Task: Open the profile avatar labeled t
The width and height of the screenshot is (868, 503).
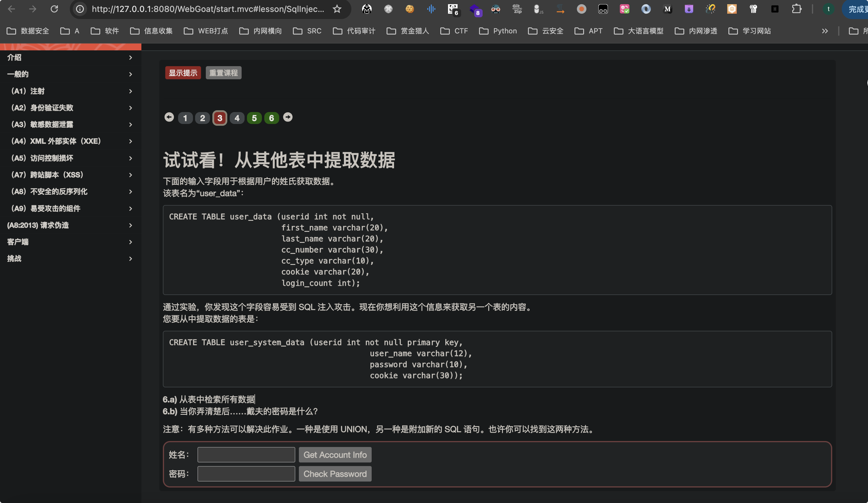Action: 828,9
